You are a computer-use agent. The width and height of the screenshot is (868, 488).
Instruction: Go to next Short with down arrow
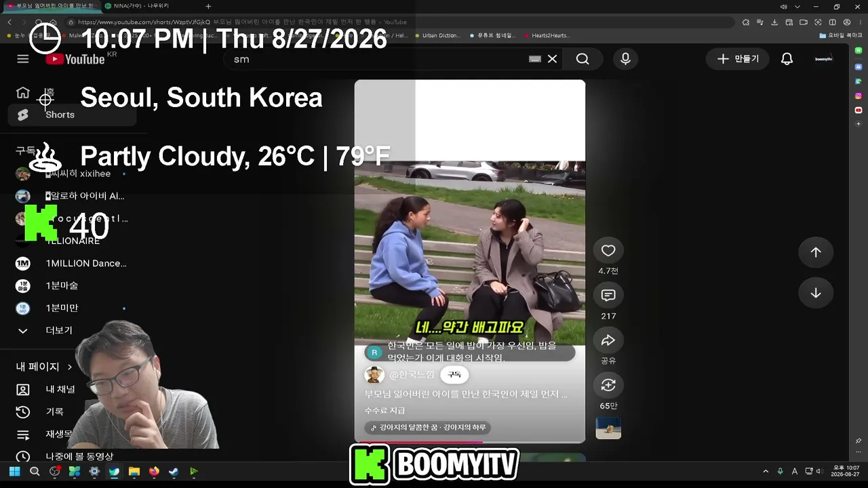point(816,293)
